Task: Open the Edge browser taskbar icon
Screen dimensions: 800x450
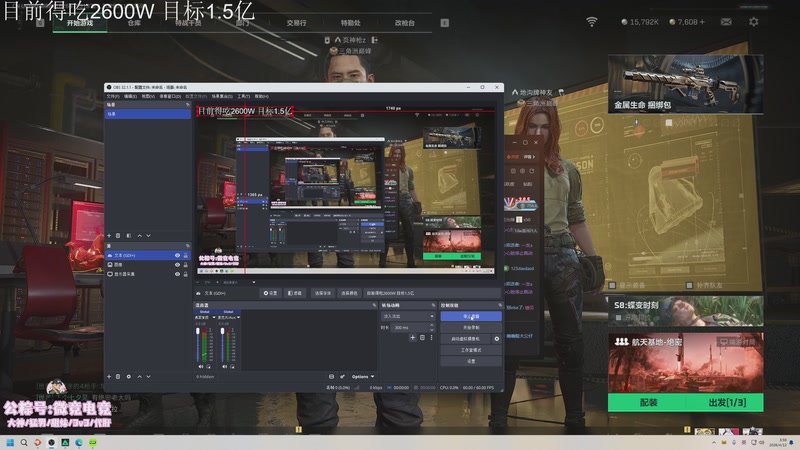Action: tap(79, 443)
